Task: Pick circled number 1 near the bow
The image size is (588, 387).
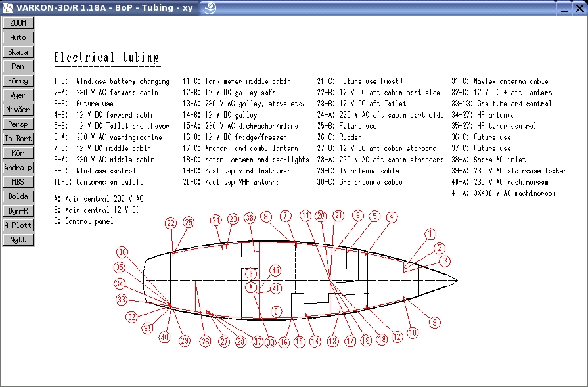Action: point(430,234)
